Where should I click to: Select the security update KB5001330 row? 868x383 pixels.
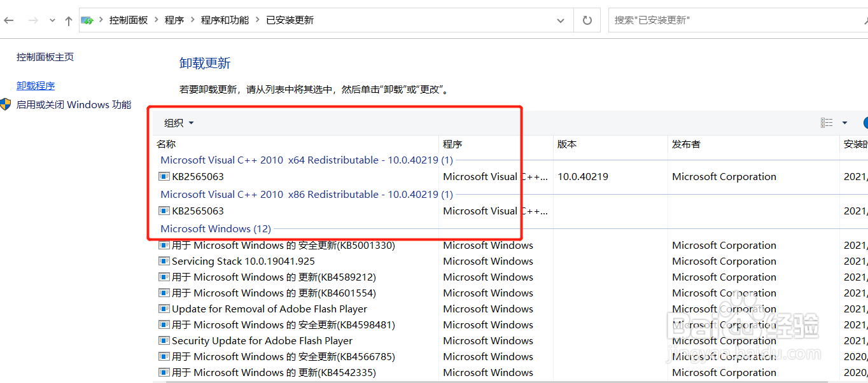click(x=283, y=245)
